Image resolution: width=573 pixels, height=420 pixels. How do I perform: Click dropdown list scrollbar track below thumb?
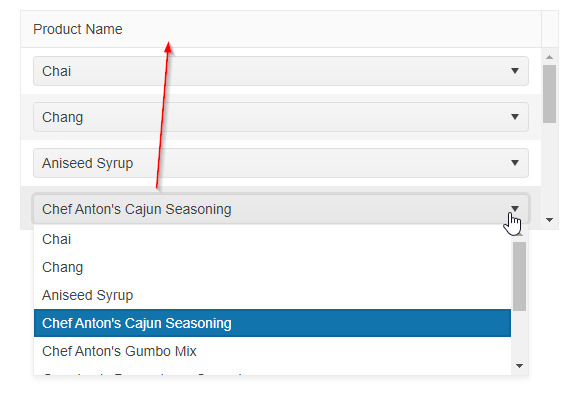519,336
